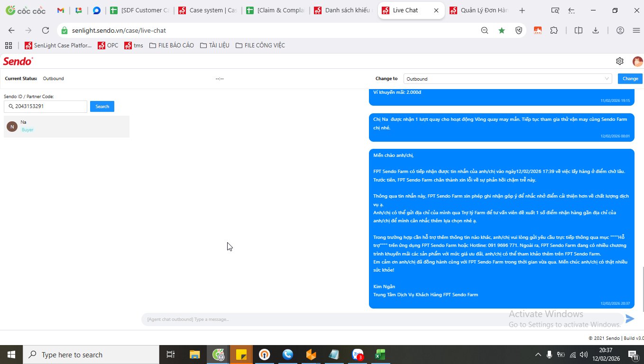Viewport: 644px width, 364px height.
Task: Switch to Claim & Compla tab
Action: [276, 10]
